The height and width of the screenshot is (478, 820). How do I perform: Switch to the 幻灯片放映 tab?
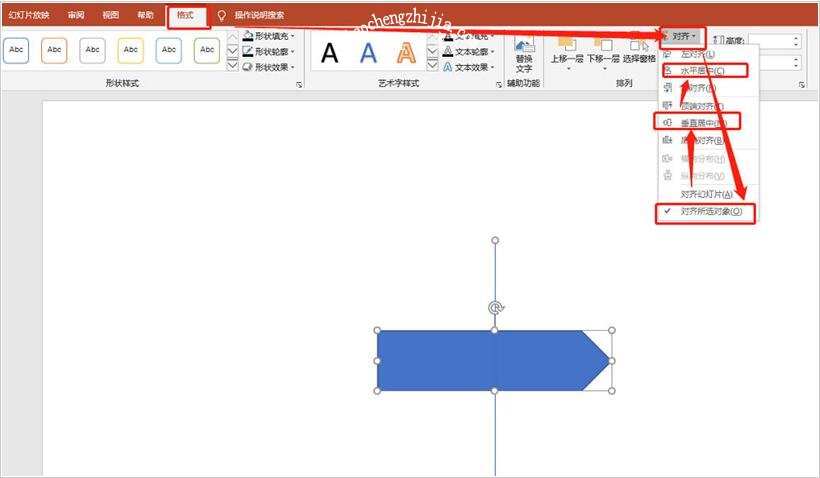(29, 15)
